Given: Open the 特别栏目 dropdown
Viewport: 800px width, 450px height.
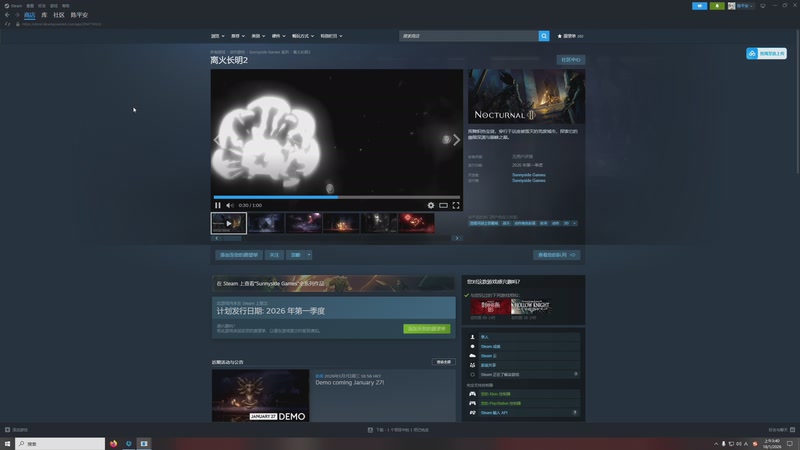Looking at the screenshot, I should [x=332, y=36].
